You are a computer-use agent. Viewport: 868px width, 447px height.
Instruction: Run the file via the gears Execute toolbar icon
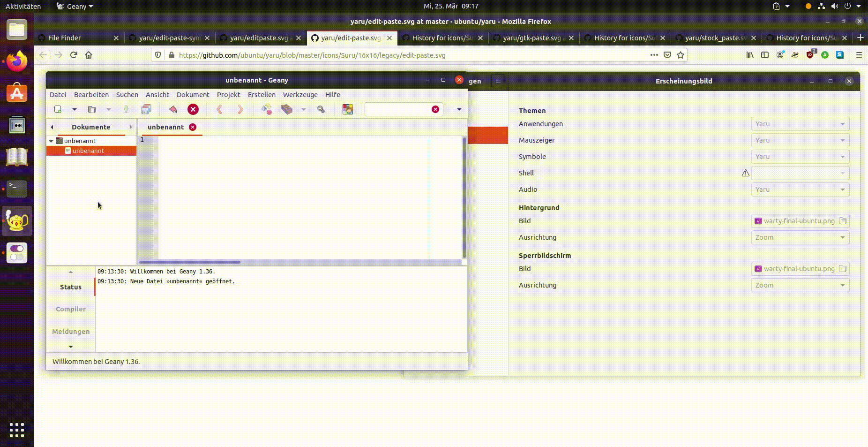pyautogui.click(x=321, y=109)
